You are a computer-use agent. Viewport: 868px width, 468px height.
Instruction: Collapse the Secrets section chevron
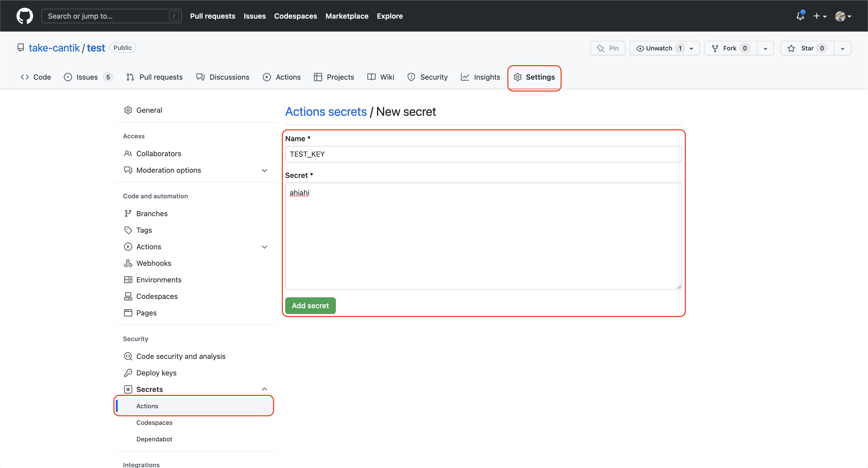pos(265,389)
